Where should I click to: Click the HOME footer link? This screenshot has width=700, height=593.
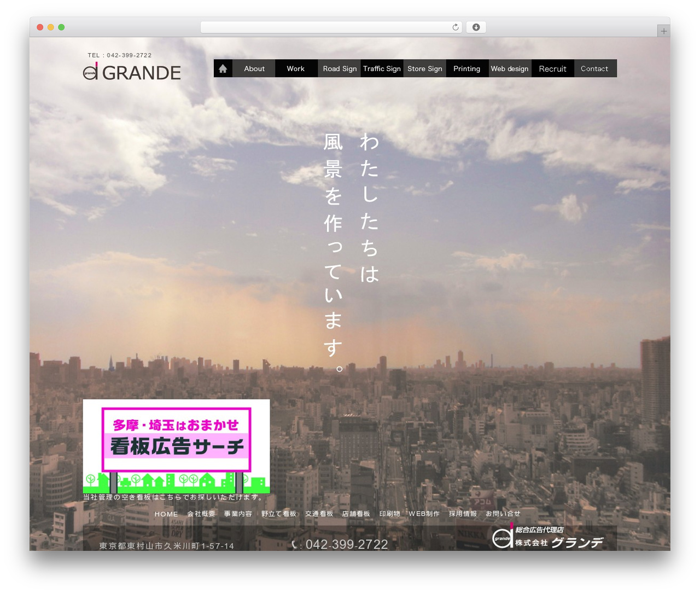[166, 514]
